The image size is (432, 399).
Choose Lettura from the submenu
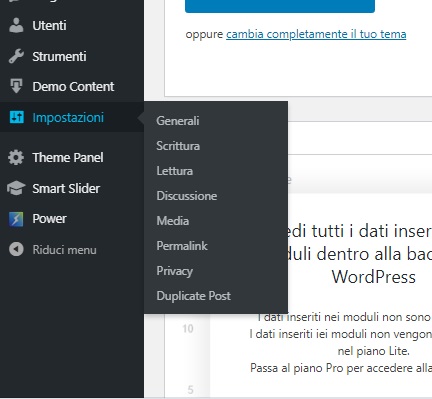[175, 171]
